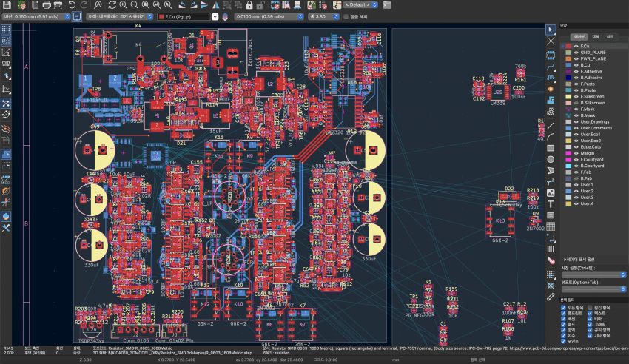Image resolution: width=629 pixels, height=364 pixels.
Task: Hide the F.Cu layer eye icon
Action: [576, 46]
